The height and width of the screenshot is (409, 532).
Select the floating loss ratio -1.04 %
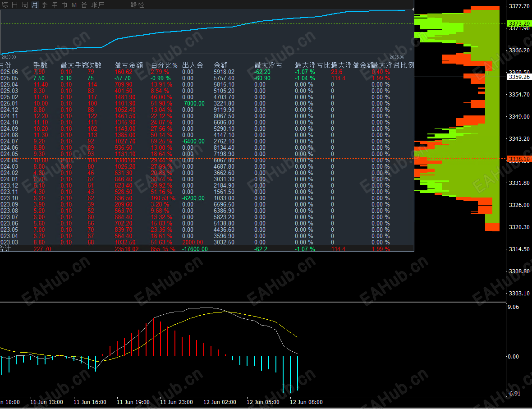[305, 78]
